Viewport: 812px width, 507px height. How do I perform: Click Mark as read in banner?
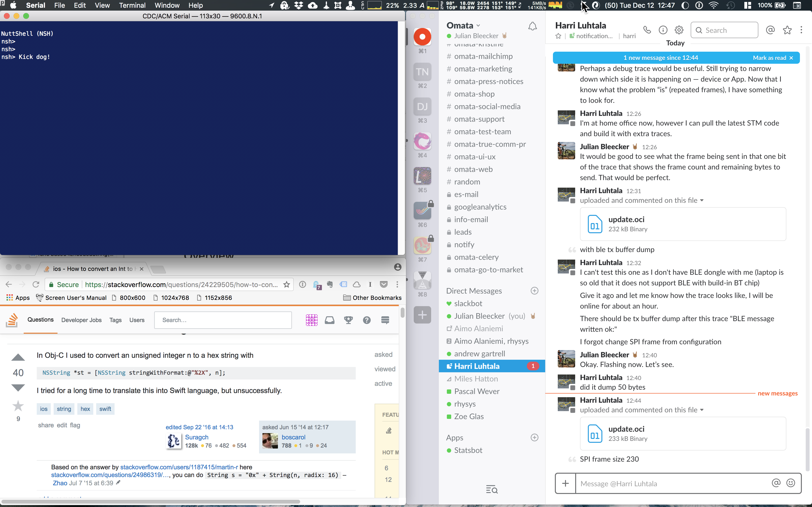(769, 58)
